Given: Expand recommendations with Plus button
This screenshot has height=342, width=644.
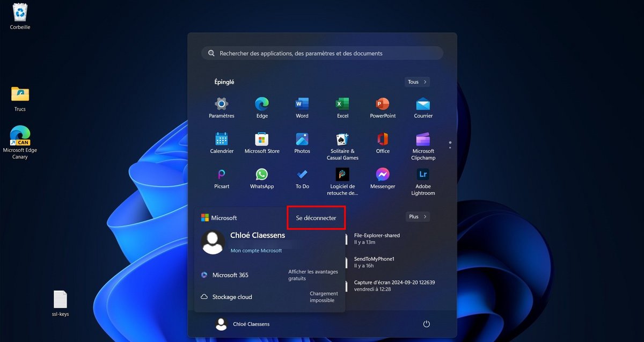Looking at the screenshot, I should tap(418, 217).
